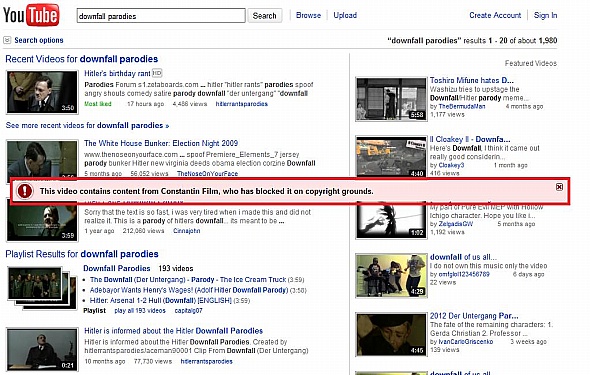Image resolution: width=590 pixels, height=375 pixels.
Task: Visit IvanCarloGriscenko channel
Action: point(466,342)
